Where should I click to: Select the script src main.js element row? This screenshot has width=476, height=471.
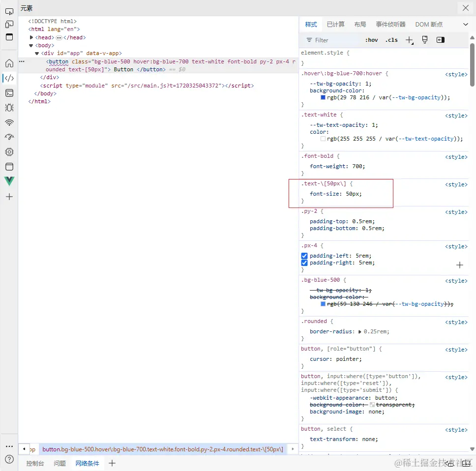[147, 86]
